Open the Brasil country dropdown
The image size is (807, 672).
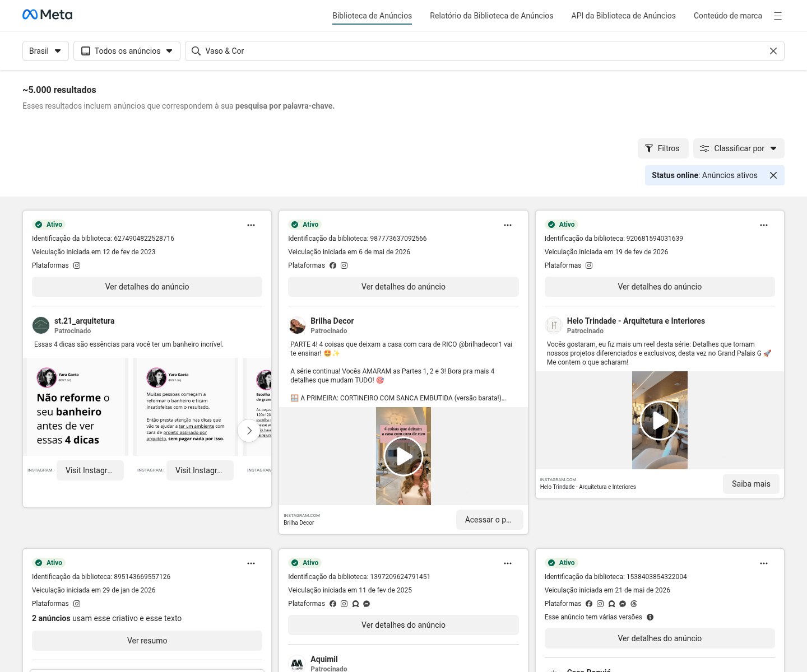pyautogui.click(x=45, y=51)
